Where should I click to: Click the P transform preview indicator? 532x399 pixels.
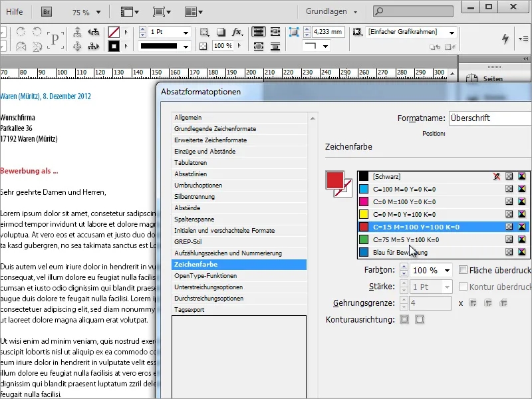click(x=55, y=39)
